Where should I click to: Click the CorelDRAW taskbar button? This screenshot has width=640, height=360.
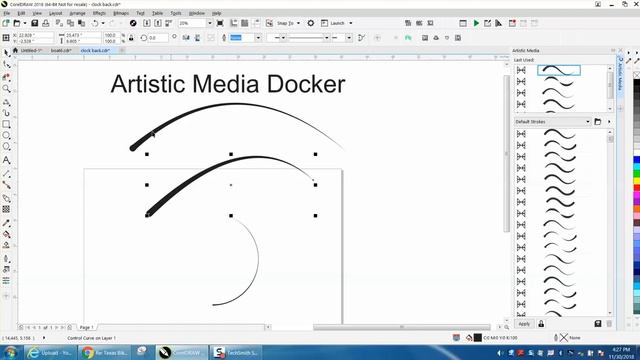(182, 352)
